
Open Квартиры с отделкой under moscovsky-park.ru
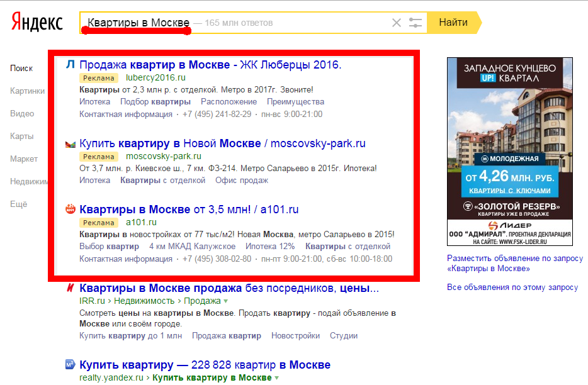pos(163,181)
